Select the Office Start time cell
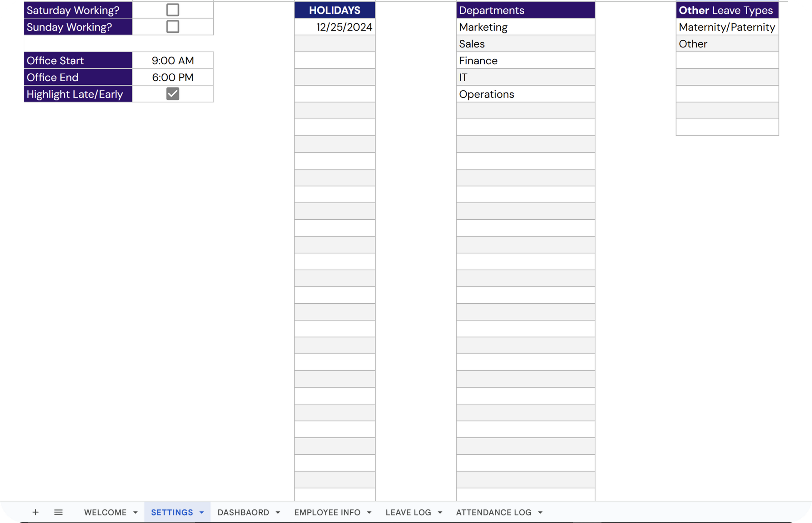The width and height of the screenshot is (812, 523). 172,60
